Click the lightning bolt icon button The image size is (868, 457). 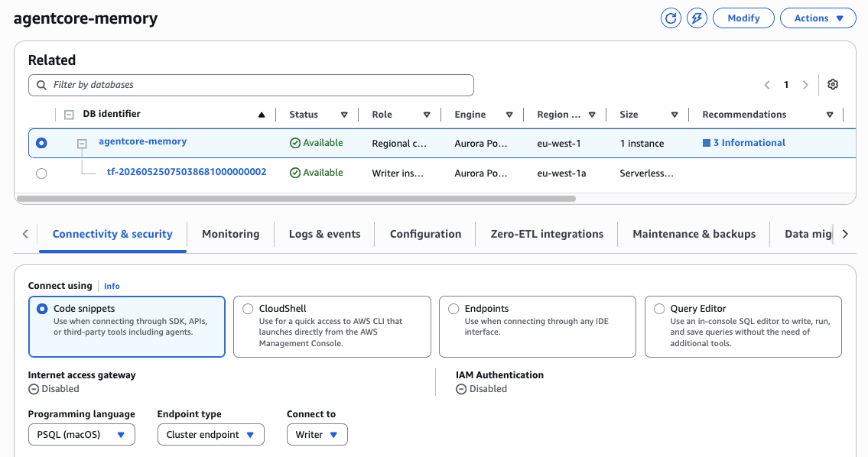coord(697,18)
